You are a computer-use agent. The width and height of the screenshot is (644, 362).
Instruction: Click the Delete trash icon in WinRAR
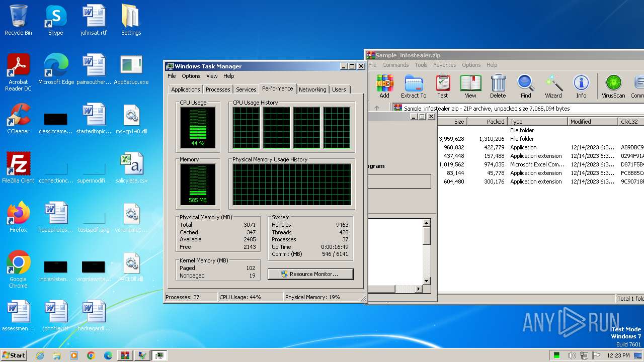coord(498,86)
